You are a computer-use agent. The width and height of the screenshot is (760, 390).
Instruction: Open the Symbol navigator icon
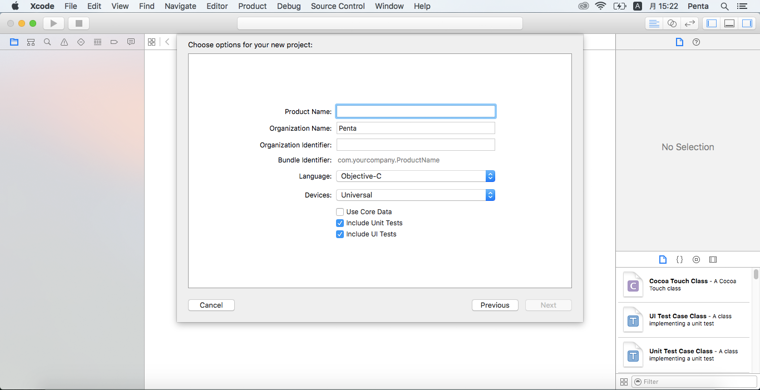31,42
